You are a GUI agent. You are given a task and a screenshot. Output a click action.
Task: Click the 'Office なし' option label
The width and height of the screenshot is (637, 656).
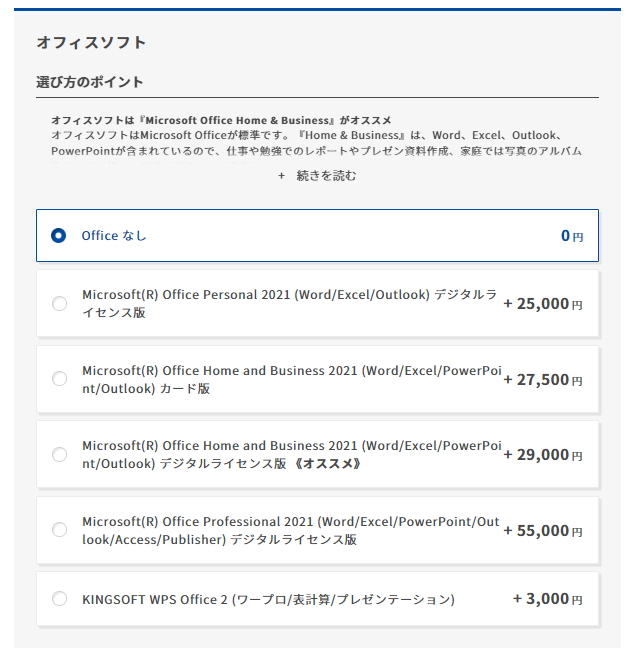(113, 236)
